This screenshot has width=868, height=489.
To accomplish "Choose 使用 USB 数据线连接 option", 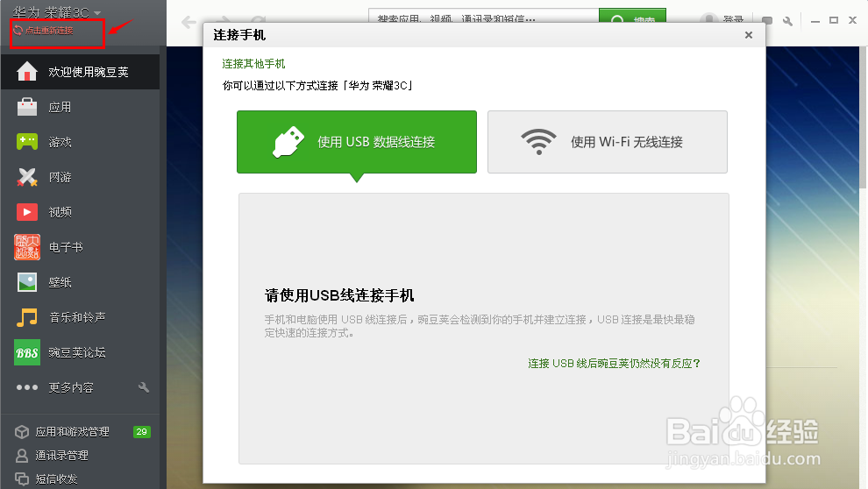I will [357, 142].
